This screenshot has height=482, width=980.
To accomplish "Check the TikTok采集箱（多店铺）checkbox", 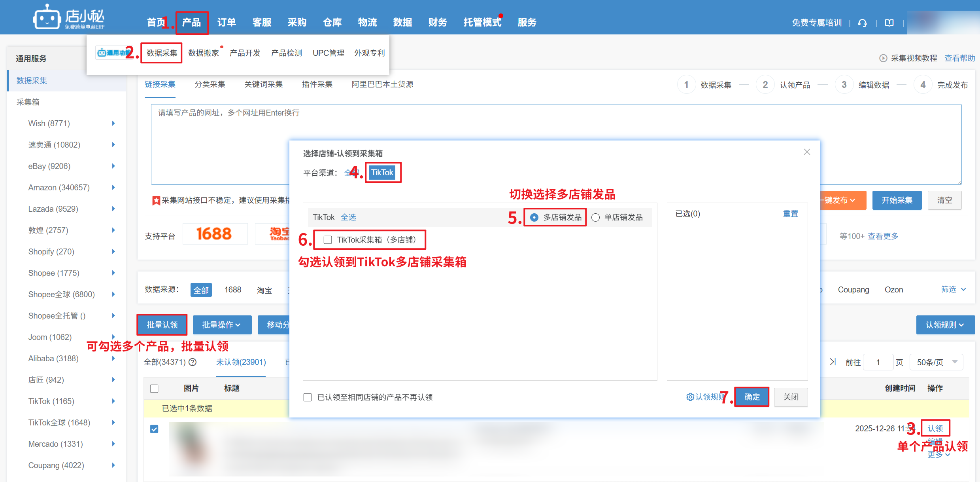I will [328, 240].
